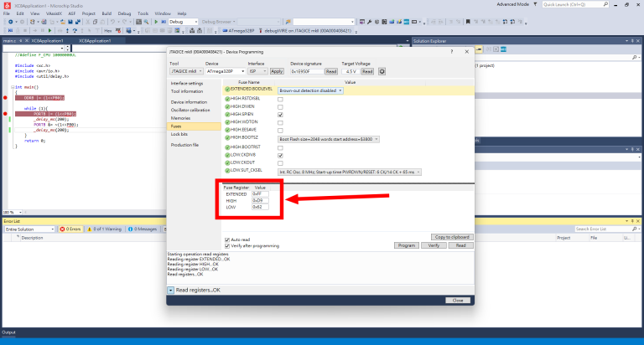Image resolution: width=644 pixels, height=345 pixels.
Task: Click the HIGH fuse register value field
Action: tap(260, 201)
